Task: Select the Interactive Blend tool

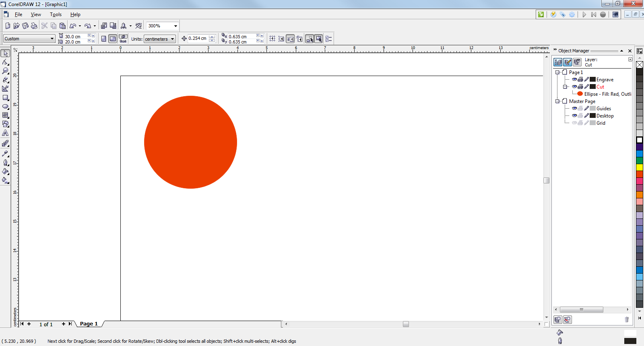Action: 5,143
